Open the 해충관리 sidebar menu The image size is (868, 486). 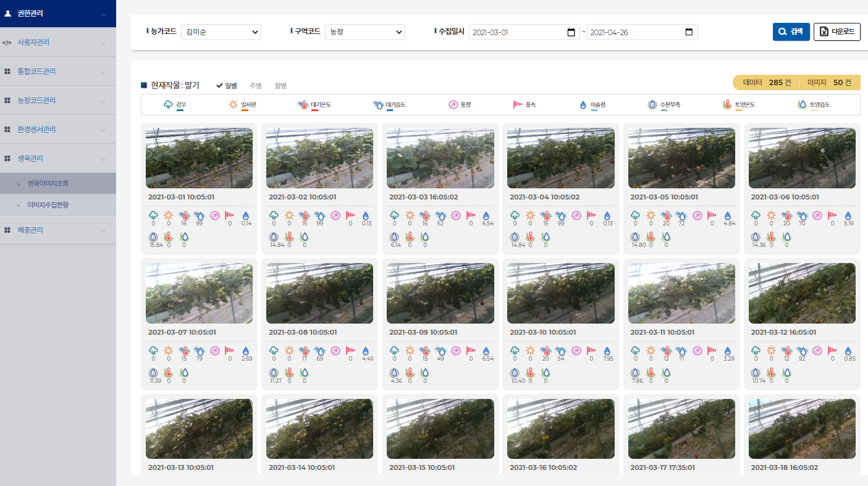(58, 230)
